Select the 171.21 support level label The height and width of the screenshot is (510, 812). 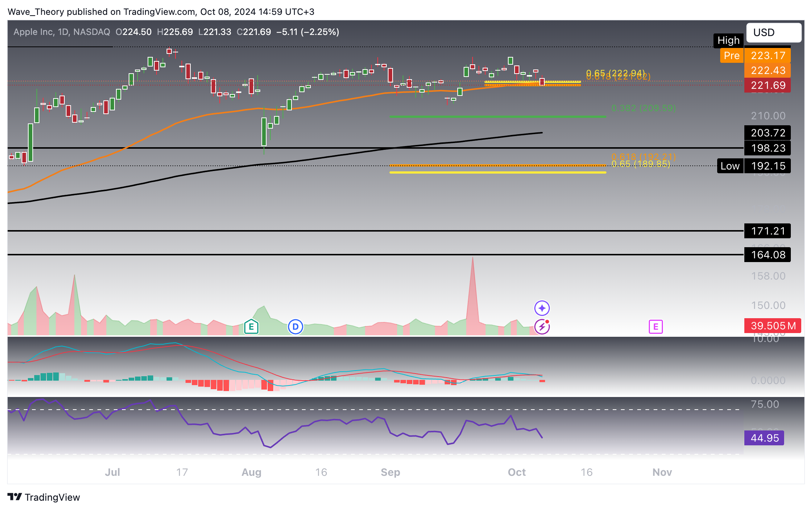click(x=767, y=231)
